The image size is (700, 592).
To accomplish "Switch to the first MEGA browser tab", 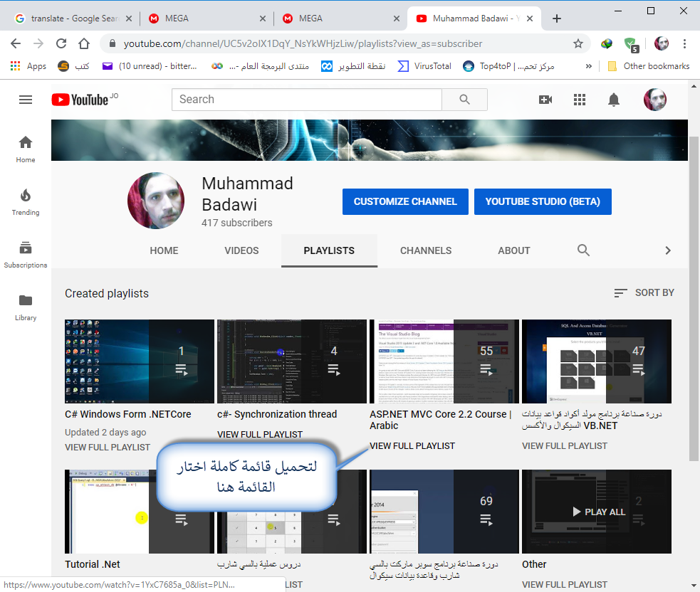I will tap(207, 18).
